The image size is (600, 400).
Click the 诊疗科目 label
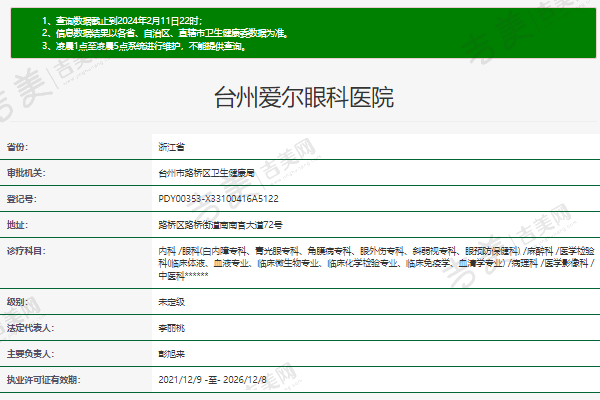26,251
